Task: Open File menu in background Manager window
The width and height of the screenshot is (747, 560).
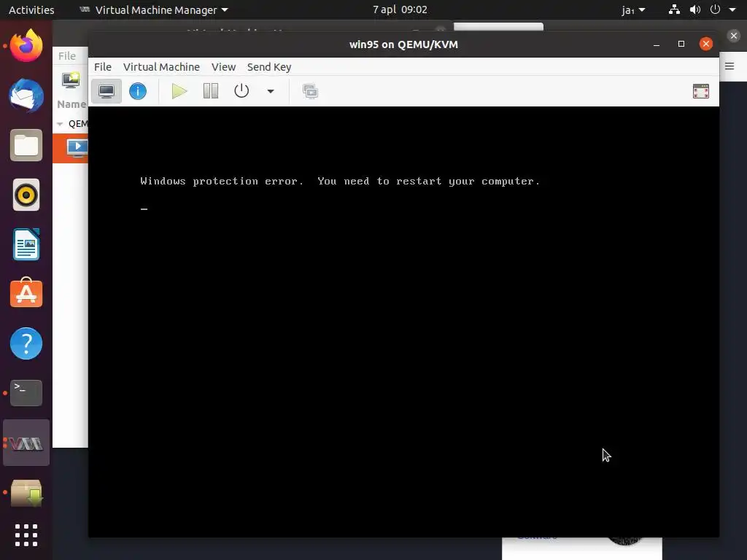Action: click(66, 56)
